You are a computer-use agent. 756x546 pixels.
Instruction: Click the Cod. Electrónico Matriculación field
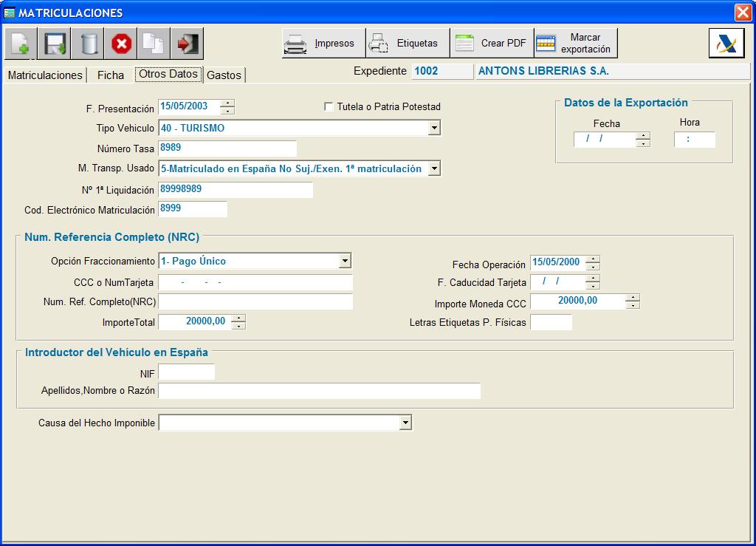tap(193, 209)
